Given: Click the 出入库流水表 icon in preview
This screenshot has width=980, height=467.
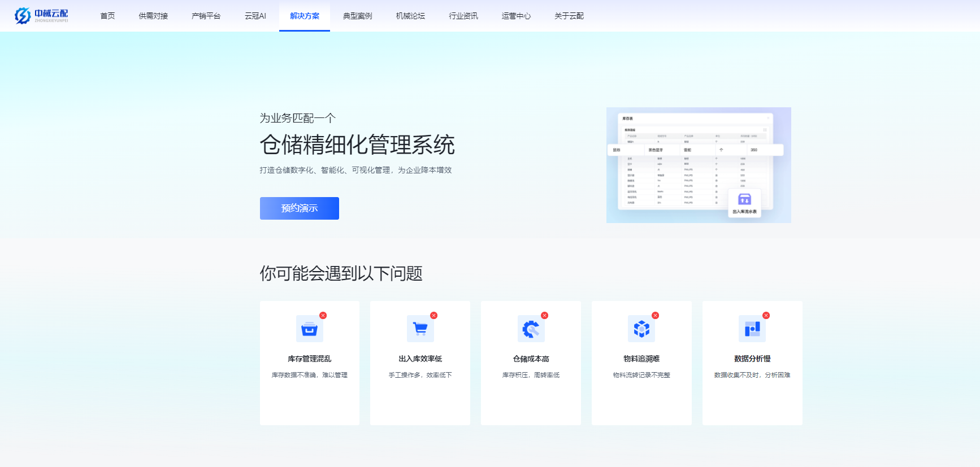Looking at the screenshot, I should point(744,199).
